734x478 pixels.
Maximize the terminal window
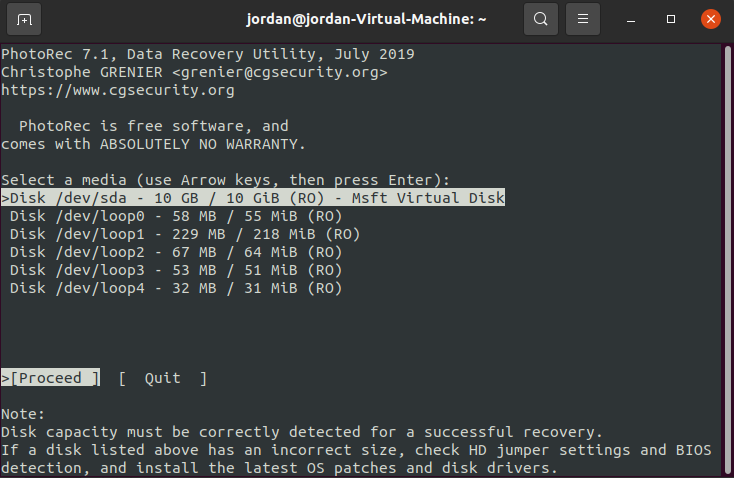[671, 19]
